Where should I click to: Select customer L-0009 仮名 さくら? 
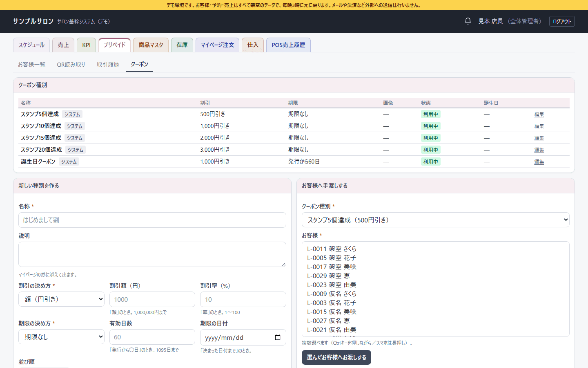435,294
